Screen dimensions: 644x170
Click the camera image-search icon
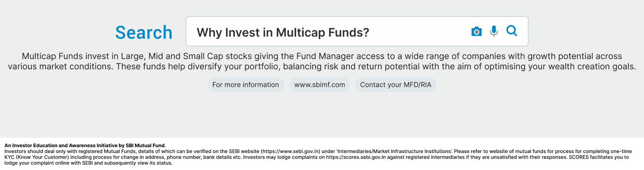pos(477,31)
